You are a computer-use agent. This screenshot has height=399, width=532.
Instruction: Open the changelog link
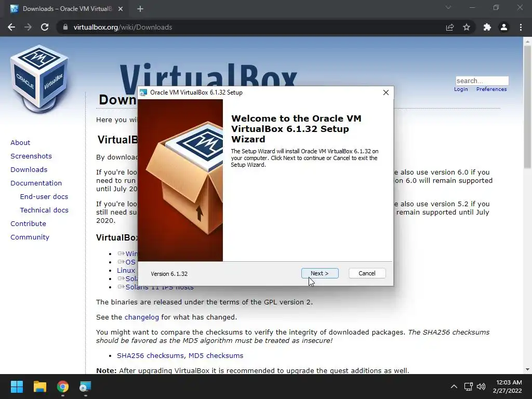coord(141,317)
